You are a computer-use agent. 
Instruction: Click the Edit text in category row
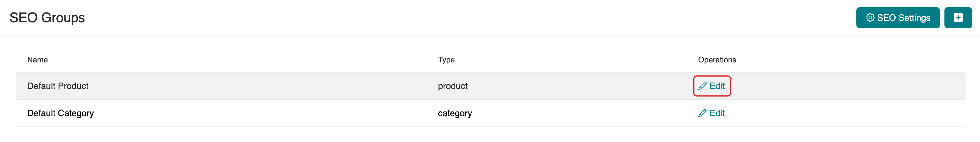tap(717, 113)
